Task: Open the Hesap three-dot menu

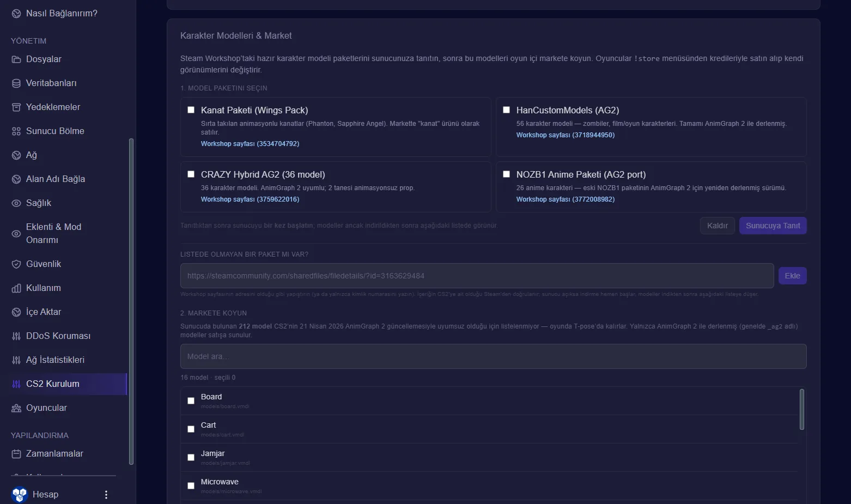Action: pyautogui.click(x=106, y=495)
